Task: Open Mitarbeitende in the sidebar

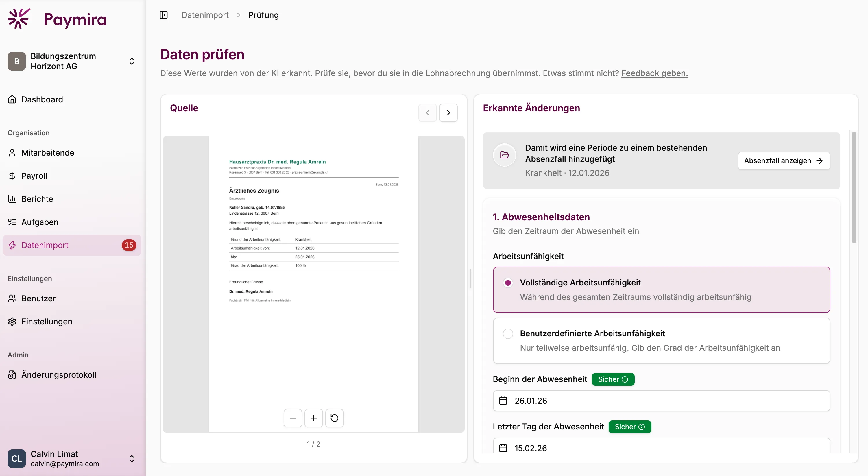Action: pyautogui.click(x=72, y=153)
